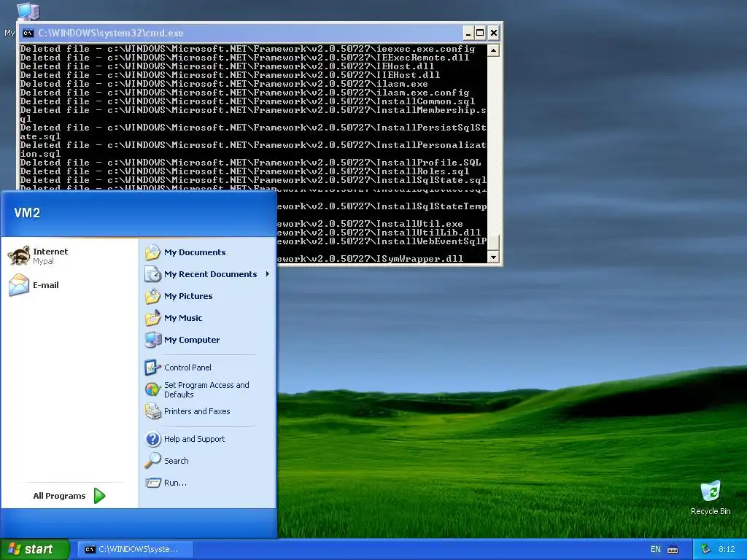The height and width of the screenshot is (560, 747).
Task: Click line ending InstallCommon.sql in cmd
Action: (247, 101)
